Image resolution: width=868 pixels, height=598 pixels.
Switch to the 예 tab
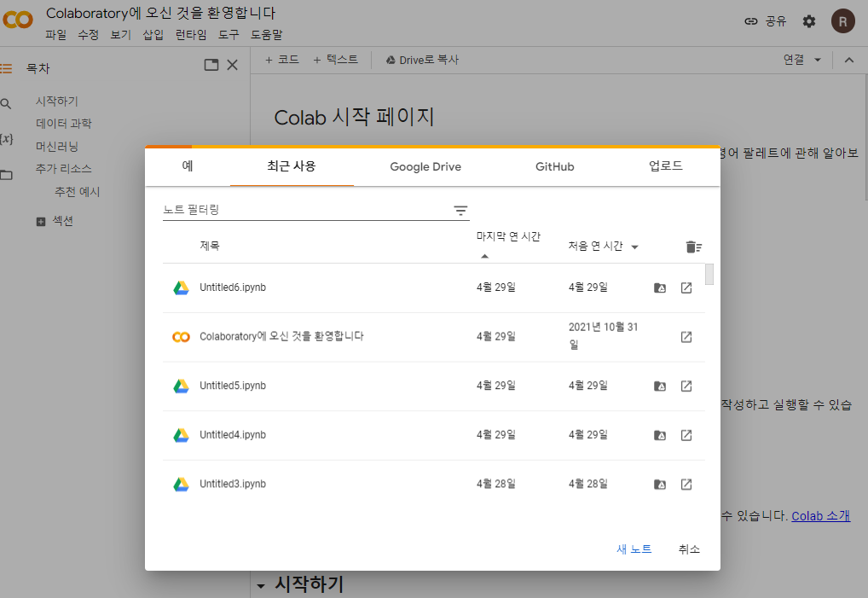click(188, 166)
